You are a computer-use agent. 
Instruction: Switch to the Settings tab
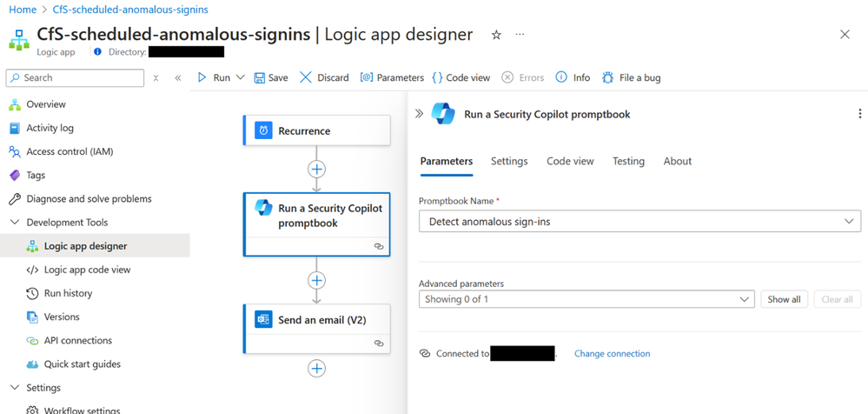[509, 161]
